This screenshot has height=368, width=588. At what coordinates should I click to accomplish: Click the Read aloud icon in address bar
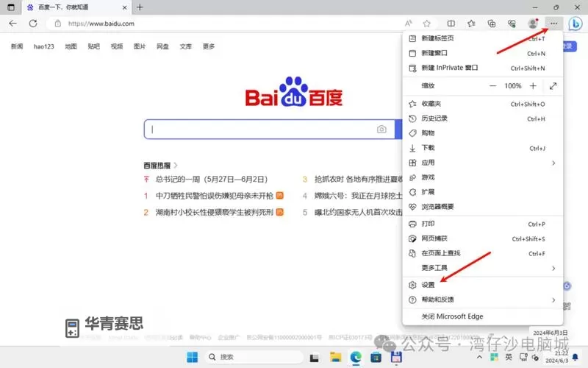pos(409,24)
